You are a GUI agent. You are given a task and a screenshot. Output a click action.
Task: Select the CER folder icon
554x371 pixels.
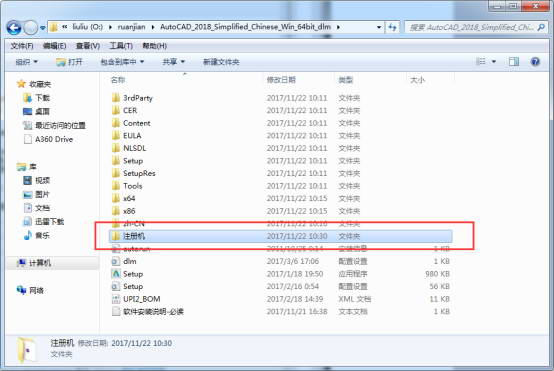[116, 110]
